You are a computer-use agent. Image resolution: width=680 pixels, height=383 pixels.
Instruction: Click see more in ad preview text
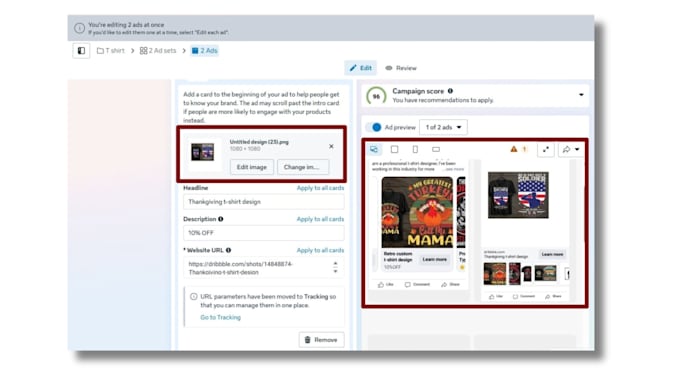point(454,169)
